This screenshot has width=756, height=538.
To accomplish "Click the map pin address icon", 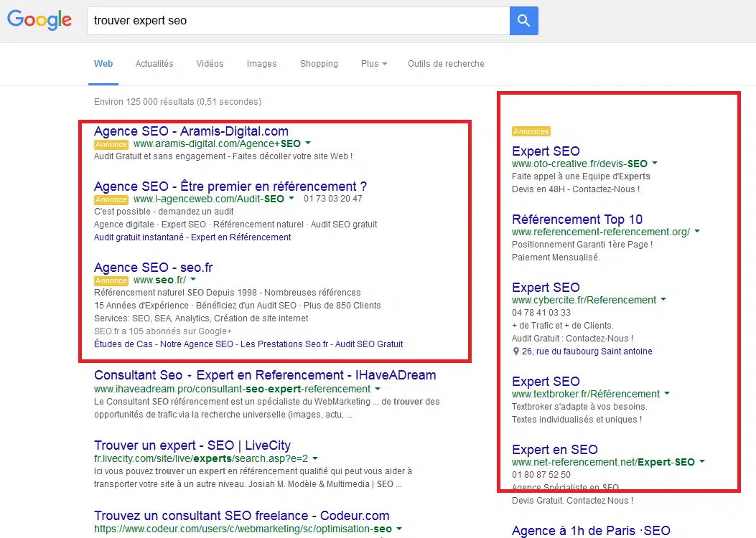I will 515,351.
